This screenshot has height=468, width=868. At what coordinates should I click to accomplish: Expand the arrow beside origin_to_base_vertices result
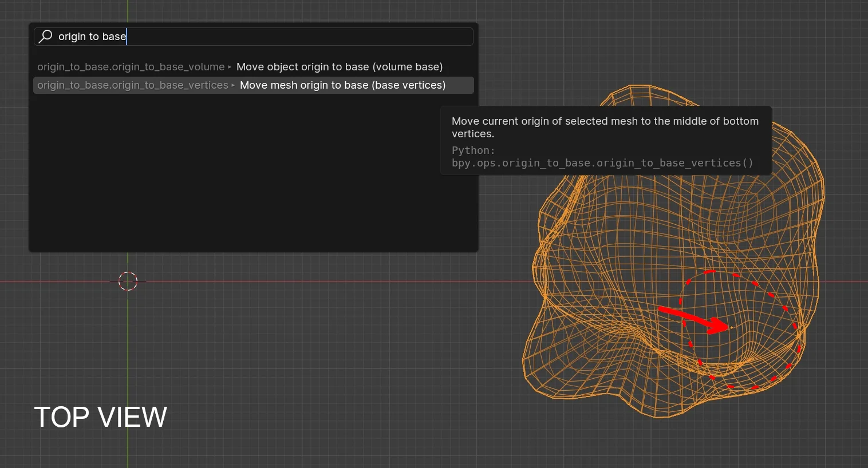234,85
